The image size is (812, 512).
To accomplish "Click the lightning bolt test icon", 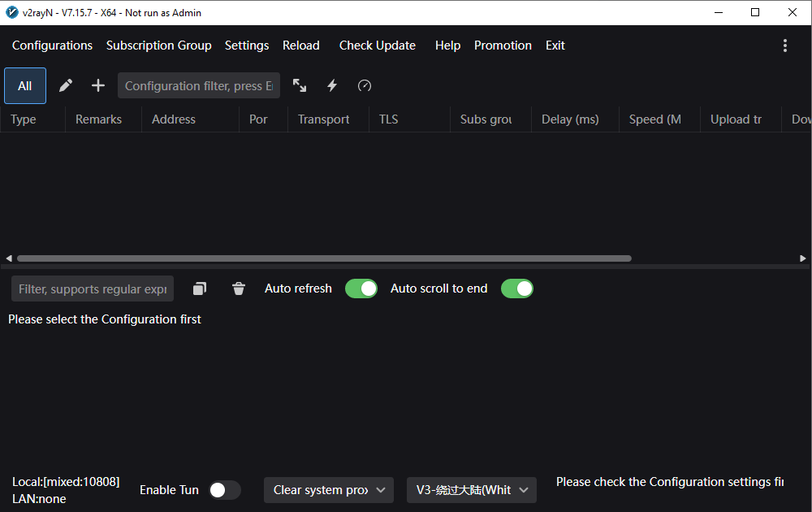I will click(332, 85).
